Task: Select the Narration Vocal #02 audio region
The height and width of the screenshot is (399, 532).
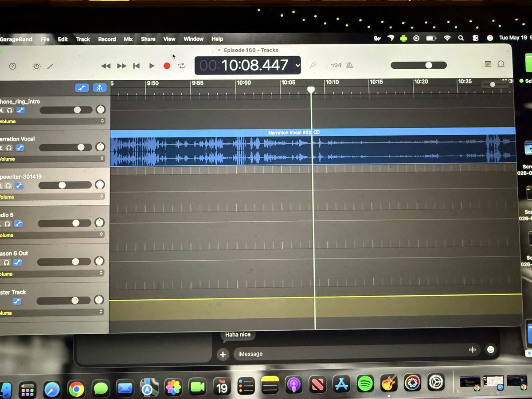Action: 313,147
